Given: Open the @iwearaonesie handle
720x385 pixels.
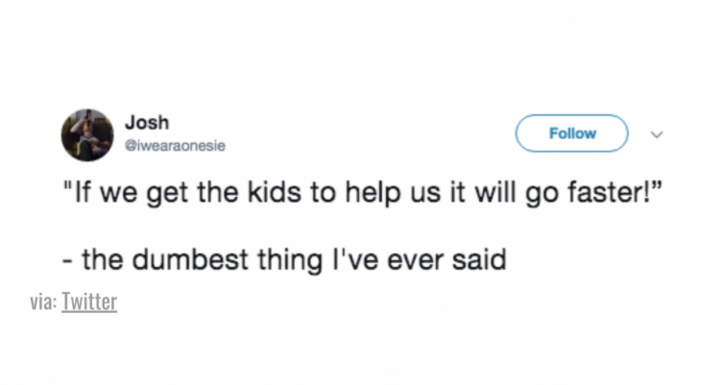Looking at the screenshot, I should pos(175,146).
